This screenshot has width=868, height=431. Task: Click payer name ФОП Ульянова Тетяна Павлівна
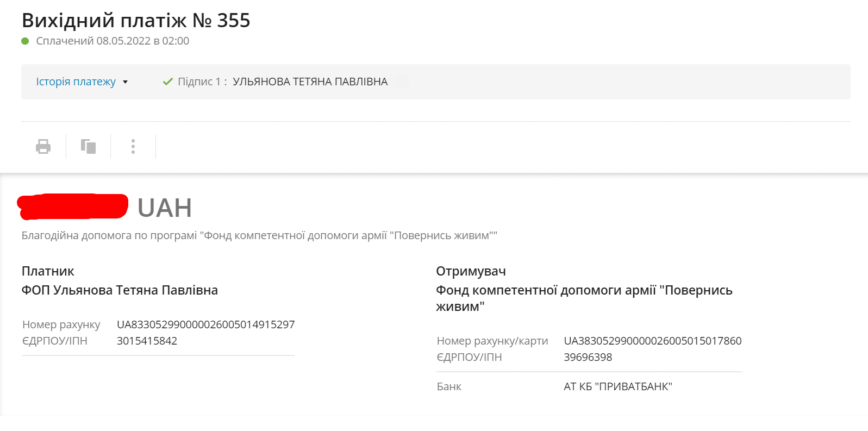120,290
